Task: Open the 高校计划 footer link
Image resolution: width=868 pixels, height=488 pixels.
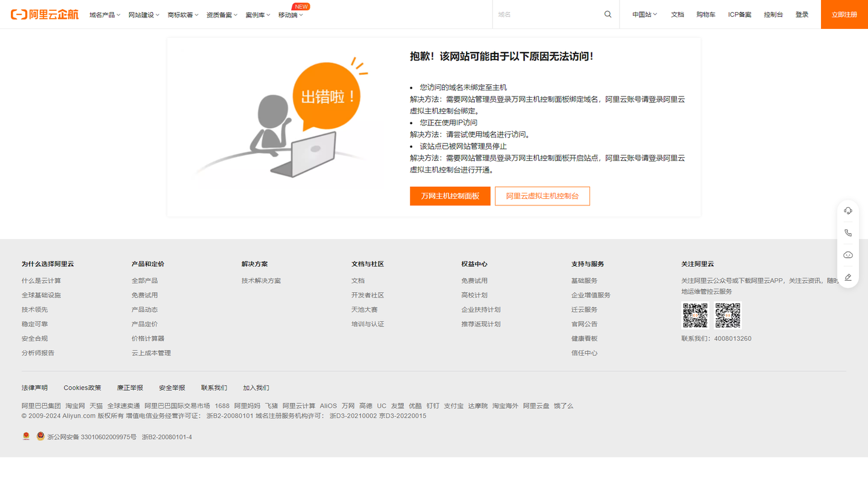Action: 474,295
